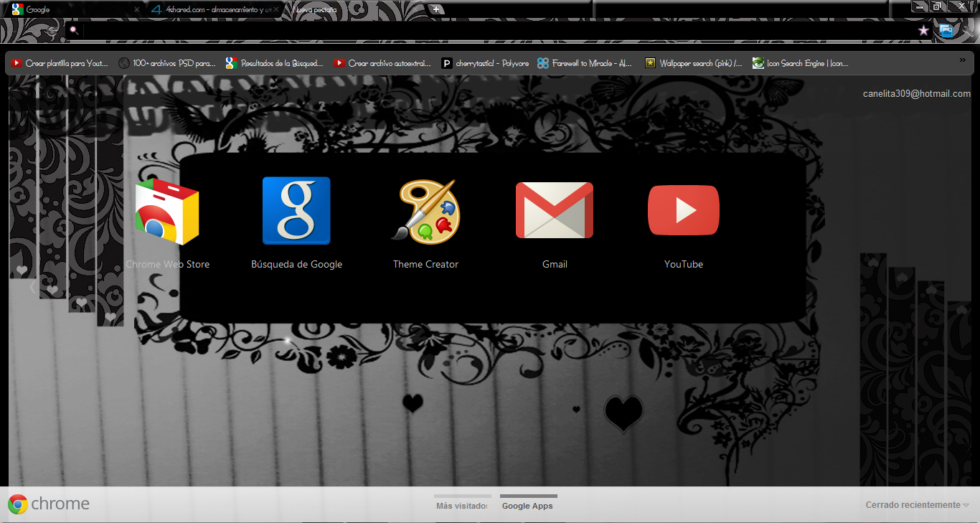
Task: Open the Farewell to Miracle bookmark
Action: 585,63
